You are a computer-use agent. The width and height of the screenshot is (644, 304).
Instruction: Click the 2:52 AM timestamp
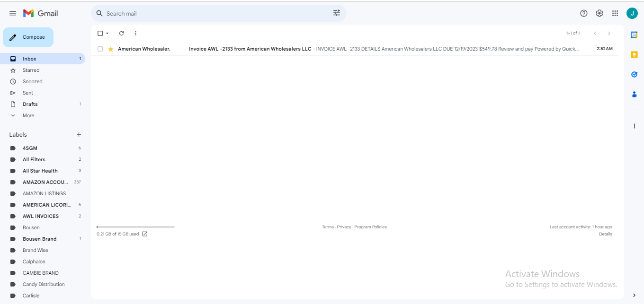(x=605, y=49)
